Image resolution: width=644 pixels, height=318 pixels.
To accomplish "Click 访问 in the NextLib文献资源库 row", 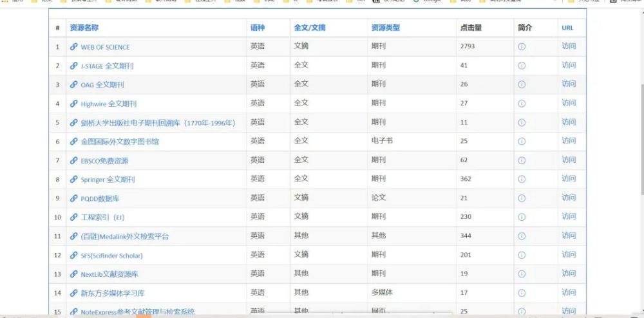I will (x=569, y=274).
